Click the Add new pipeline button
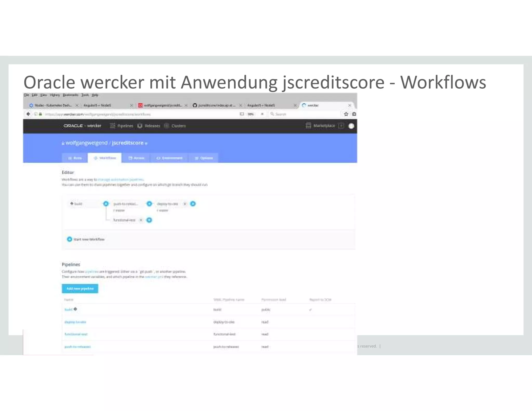Image resolution: width=532 pixels, height=411 pixels. tap(80, 289)
